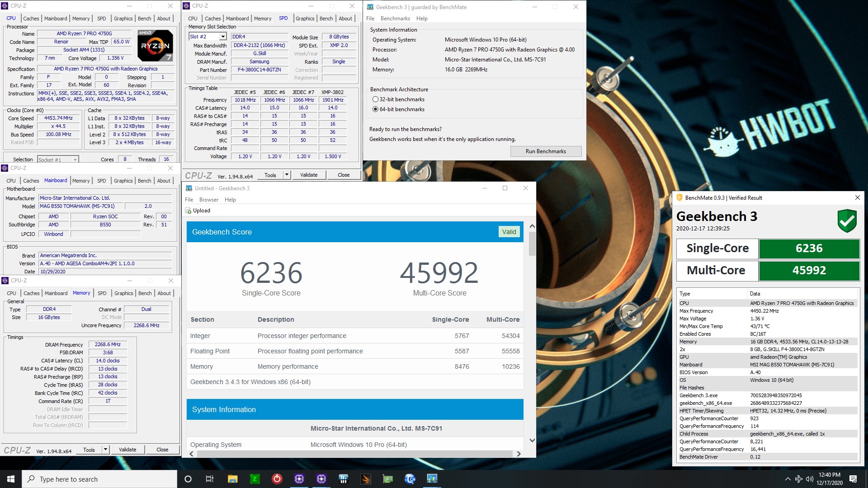Click the horizontal scroll left arrow in Geekbench

tap(192, 454)
